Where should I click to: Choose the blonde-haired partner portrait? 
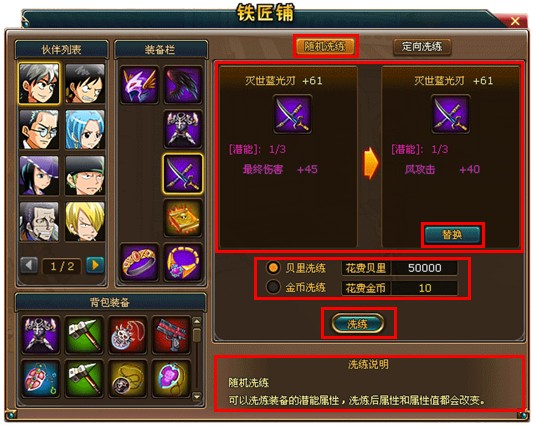click(85, 222)
